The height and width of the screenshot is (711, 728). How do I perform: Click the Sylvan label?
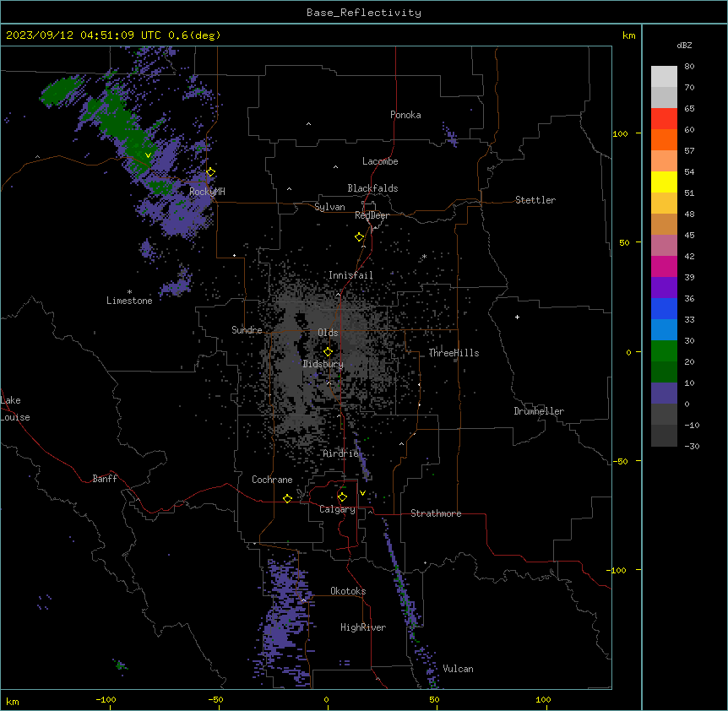329,207
